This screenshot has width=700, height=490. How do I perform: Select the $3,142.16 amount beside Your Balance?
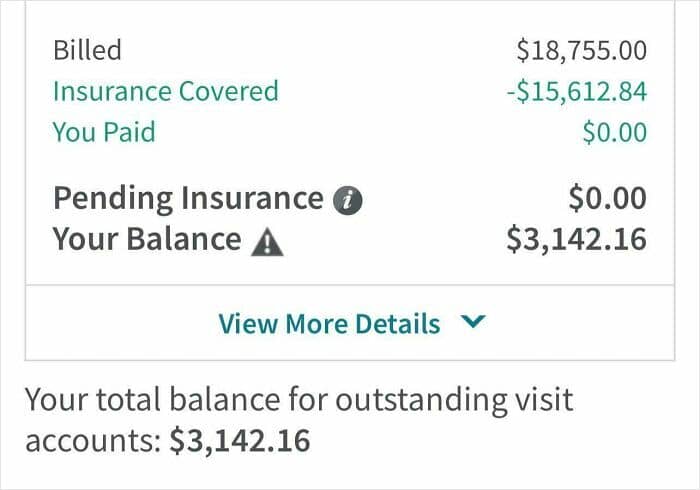[577, 240]
